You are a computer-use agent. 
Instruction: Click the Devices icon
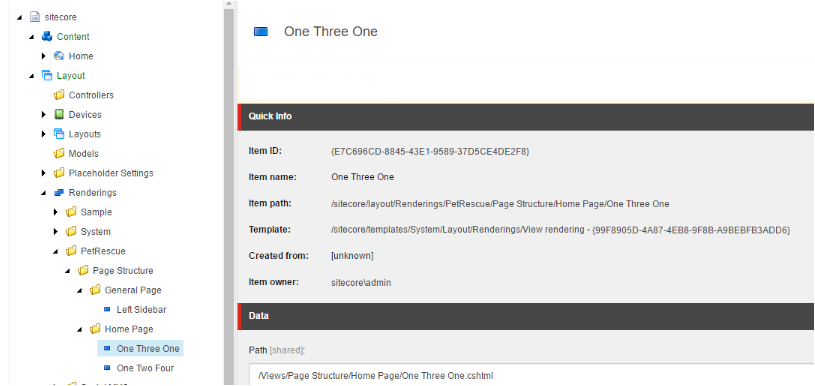(59, 114)
